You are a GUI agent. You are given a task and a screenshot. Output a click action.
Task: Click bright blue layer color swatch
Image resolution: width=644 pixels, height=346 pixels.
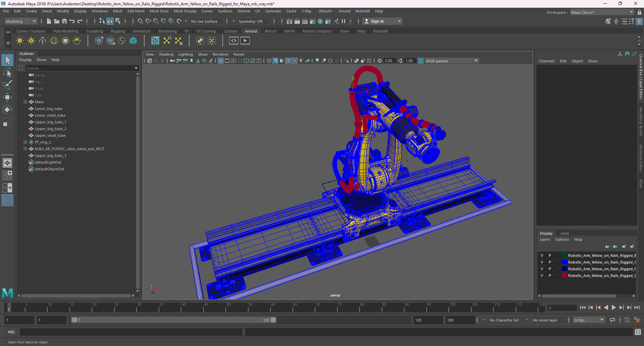tap(565, 262)
